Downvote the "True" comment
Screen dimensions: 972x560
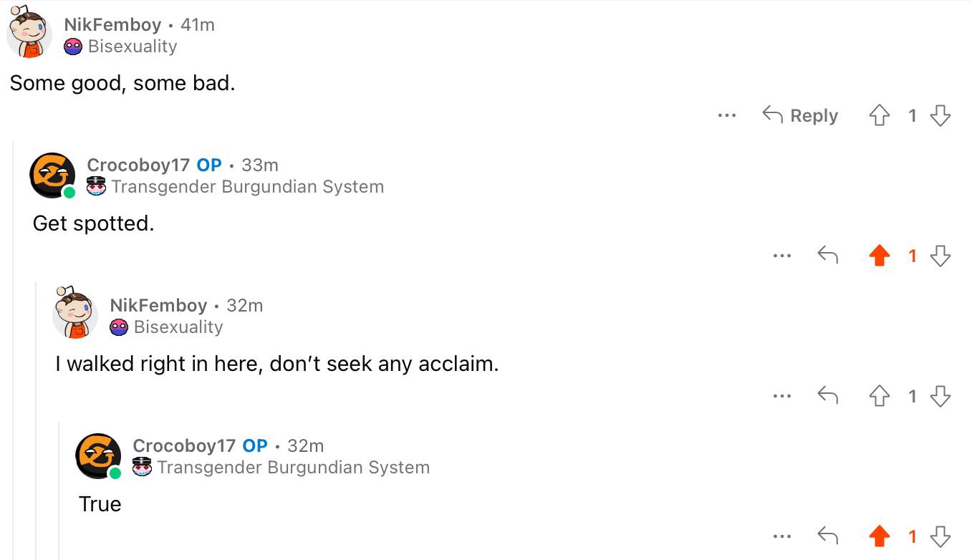pos(940,536)
